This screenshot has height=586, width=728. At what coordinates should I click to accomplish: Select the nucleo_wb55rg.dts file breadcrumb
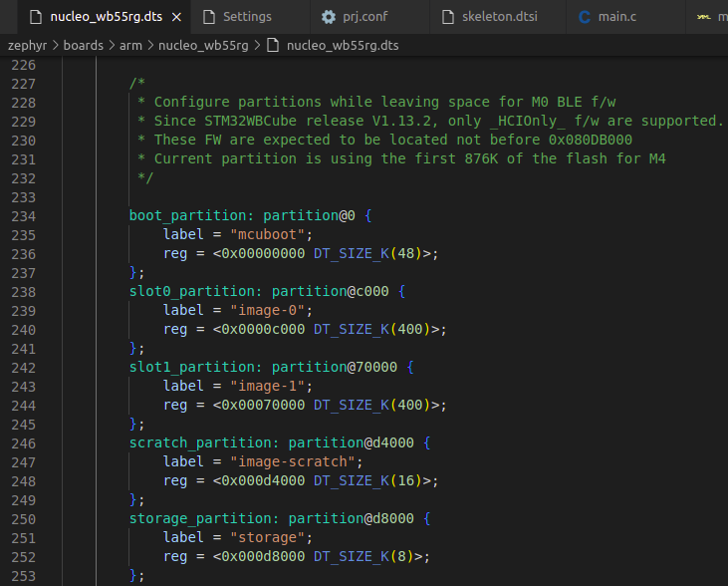pos(343,46)
